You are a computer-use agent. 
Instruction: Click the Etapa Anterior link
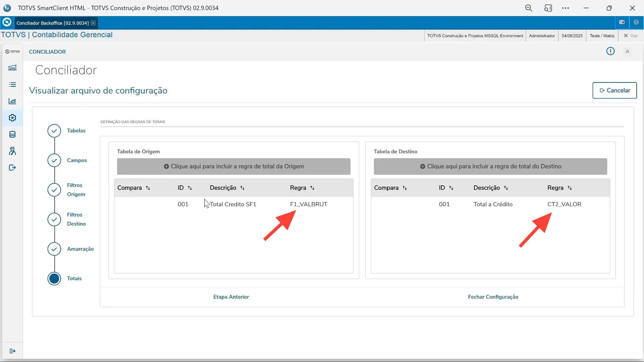231,297
